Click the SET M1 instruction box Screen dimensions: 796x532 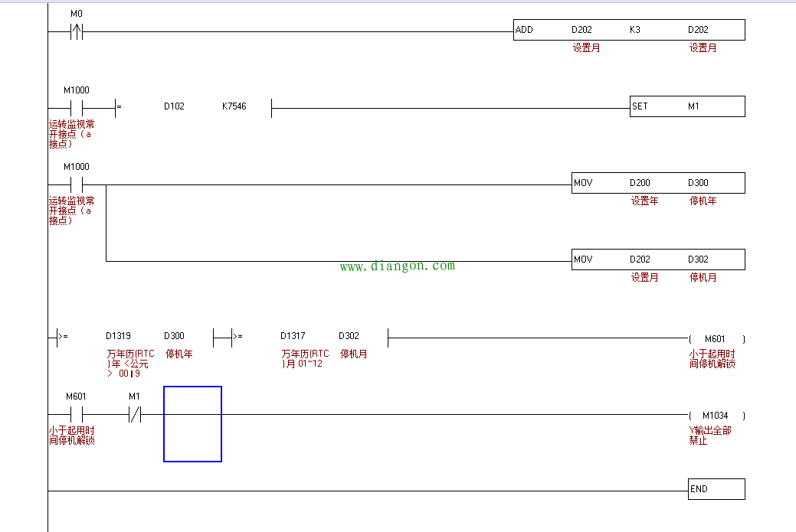click(x=686, y=106)
